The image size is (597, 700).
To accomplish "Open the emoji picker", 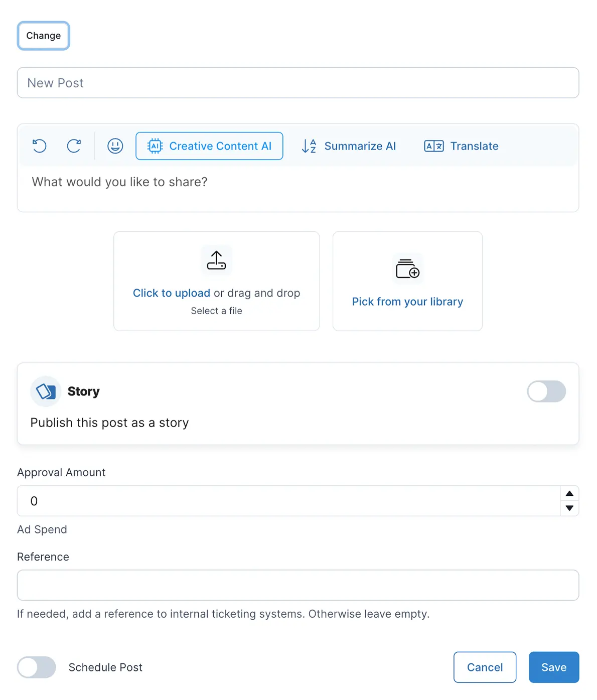I will pyautogui.click(x=115, y=146).
